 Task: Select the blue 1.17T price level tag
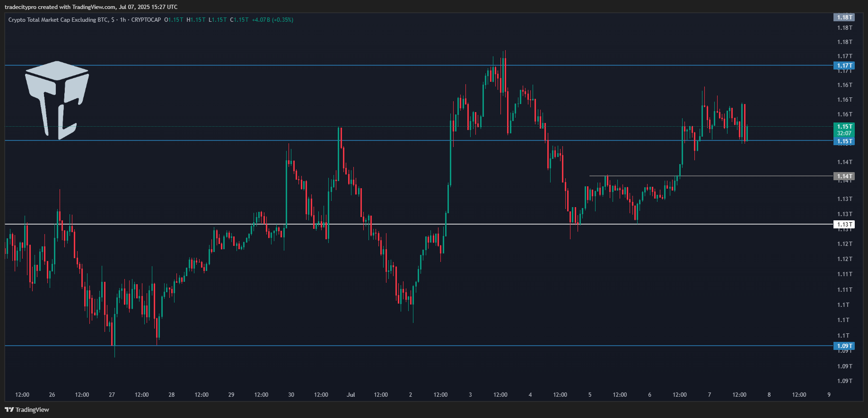click(844, 66)
